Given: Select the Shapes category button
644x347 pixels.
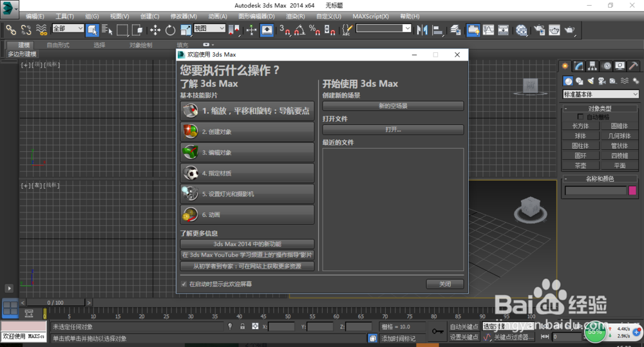Looking at the screenshot, I should [579, 81].
